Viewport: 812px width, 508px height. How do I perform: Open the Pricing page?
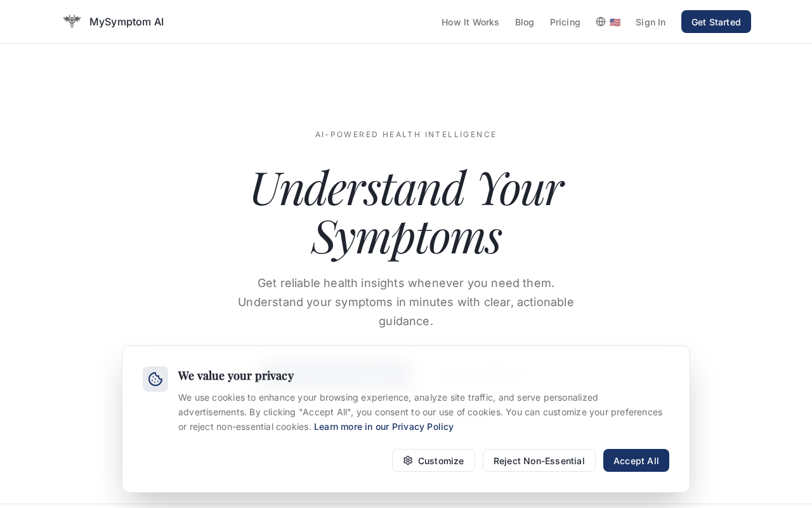pos(565,22)
